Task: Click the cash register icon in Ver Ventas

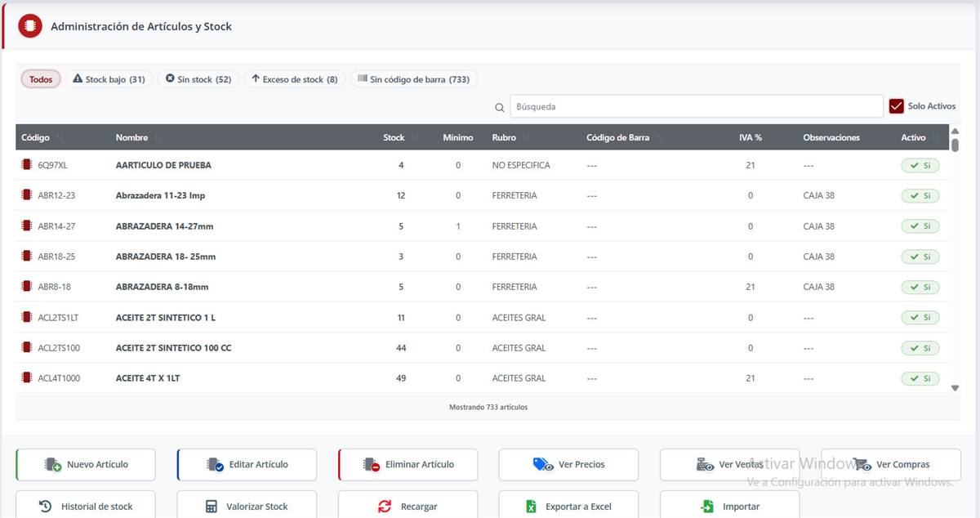Action: (x=705, y=464)
